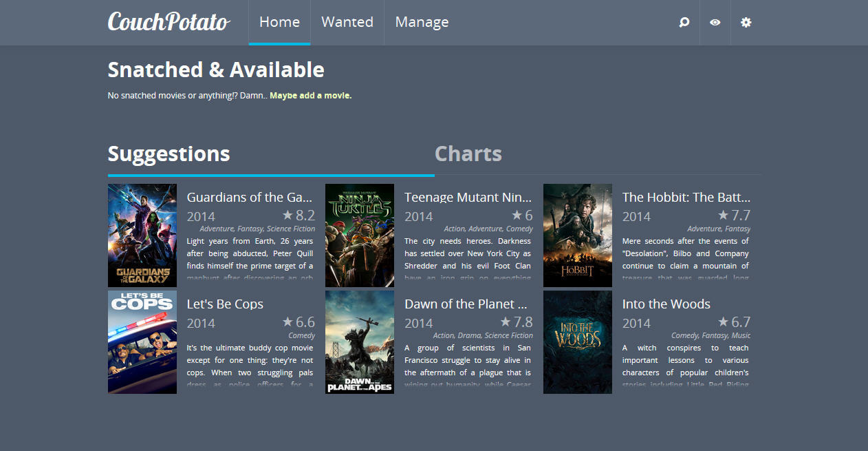Image resolution: width=868 pixels, height=451 pixels.
Task: Click the Teenage Mutant Ninja Turtles poster
Action: (x=360, y=235)
